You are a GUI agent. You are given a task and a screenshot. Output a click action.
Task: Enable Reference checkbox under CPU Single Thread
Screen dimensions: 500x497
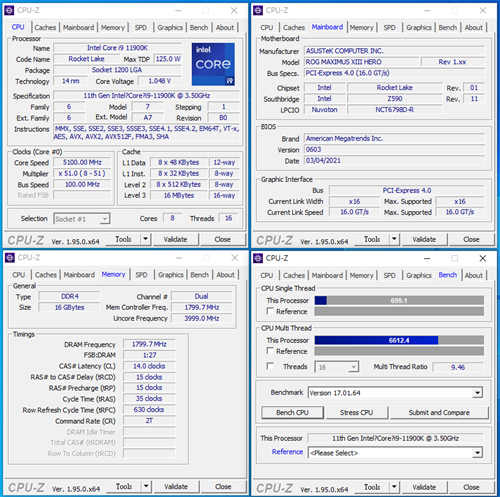pos(270,311)
